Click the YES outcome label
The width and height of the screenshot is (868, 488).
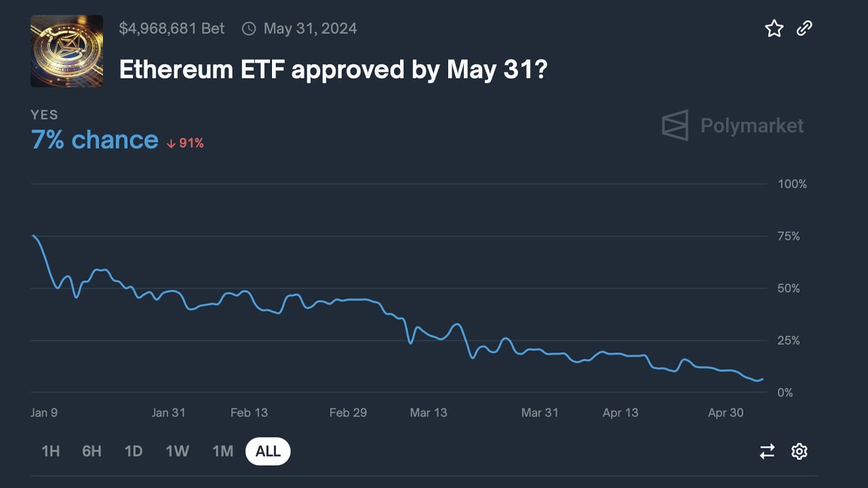pos(44,115)
